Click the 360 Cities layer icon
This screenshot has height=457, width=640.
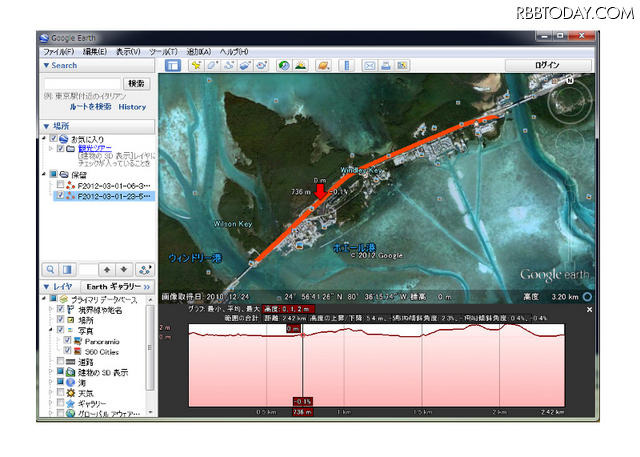click(x=77, y=351)
